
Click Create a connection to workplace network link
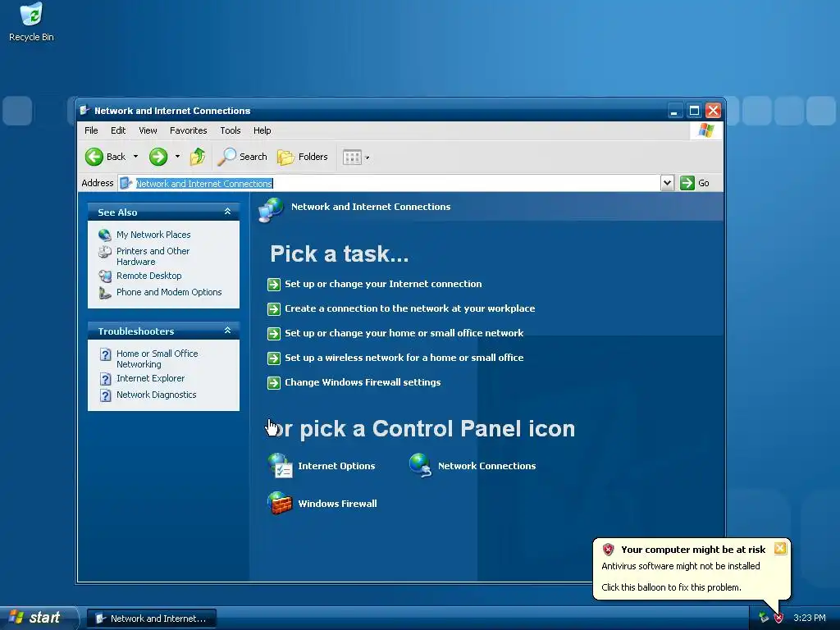[x=410, y=308]
